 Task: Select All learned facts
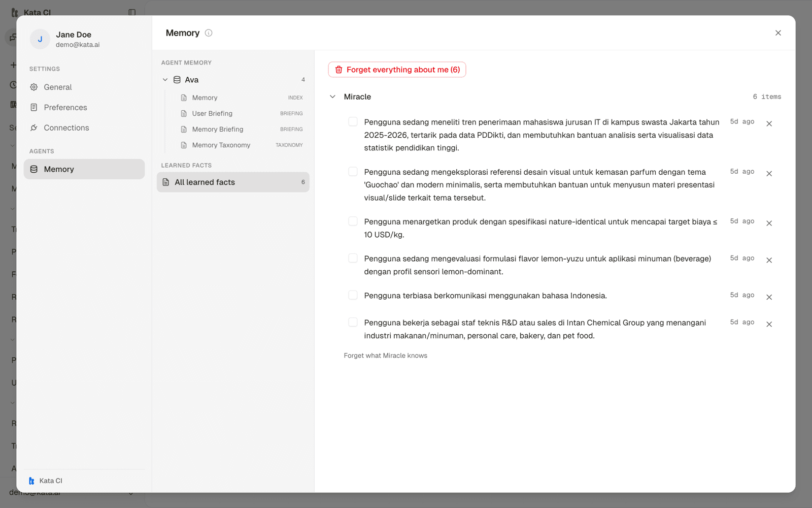pyautogui.click(x=233, y=182)
